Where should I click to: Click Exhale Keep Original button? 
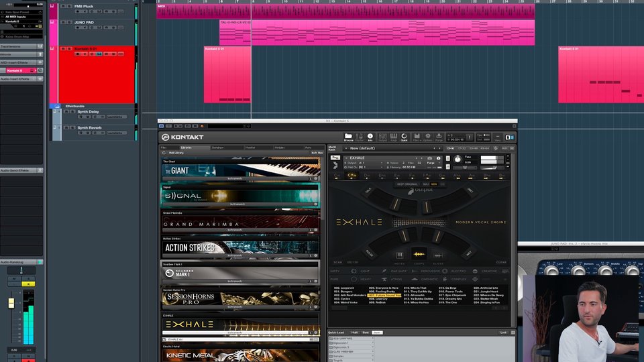[407, 184]
